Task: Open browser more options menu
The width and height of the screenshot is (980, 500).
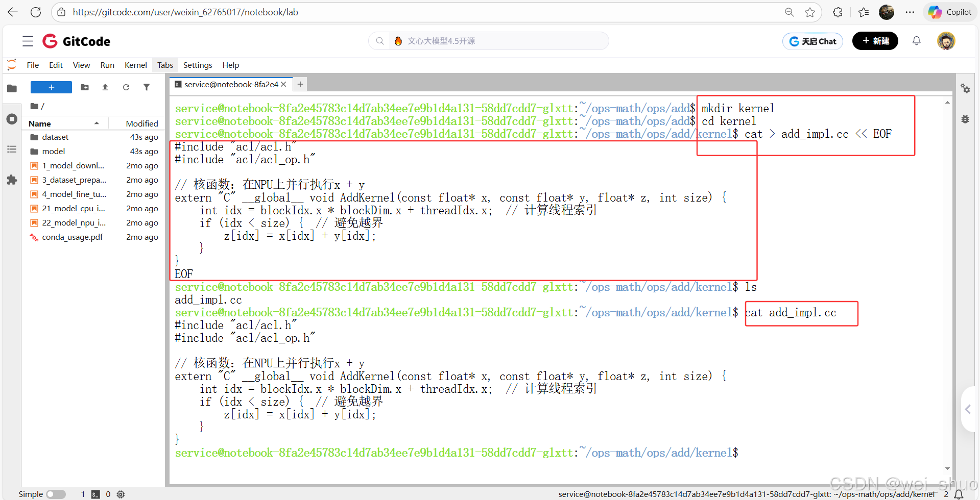Action: [910, 12]
